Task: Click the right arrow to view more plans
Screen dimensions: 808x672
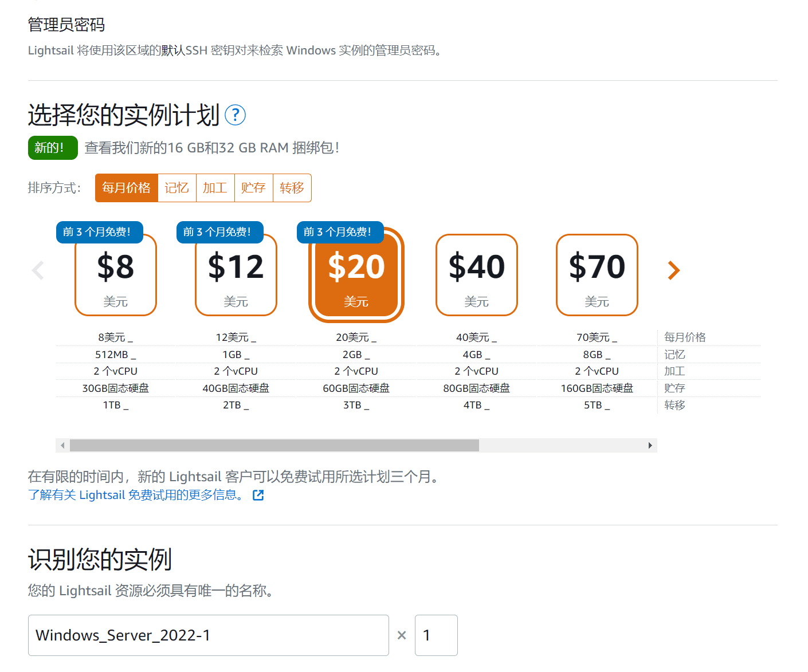Action: pyautogui.click(x=674, y=270)
